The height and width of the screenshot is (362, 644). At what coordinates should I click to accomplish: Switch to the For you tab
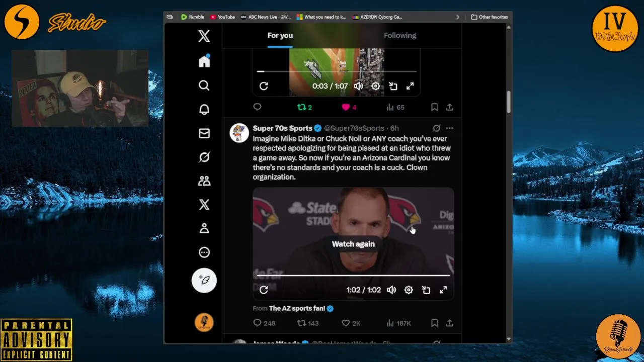pyautogui.click(x=280, y=35)
